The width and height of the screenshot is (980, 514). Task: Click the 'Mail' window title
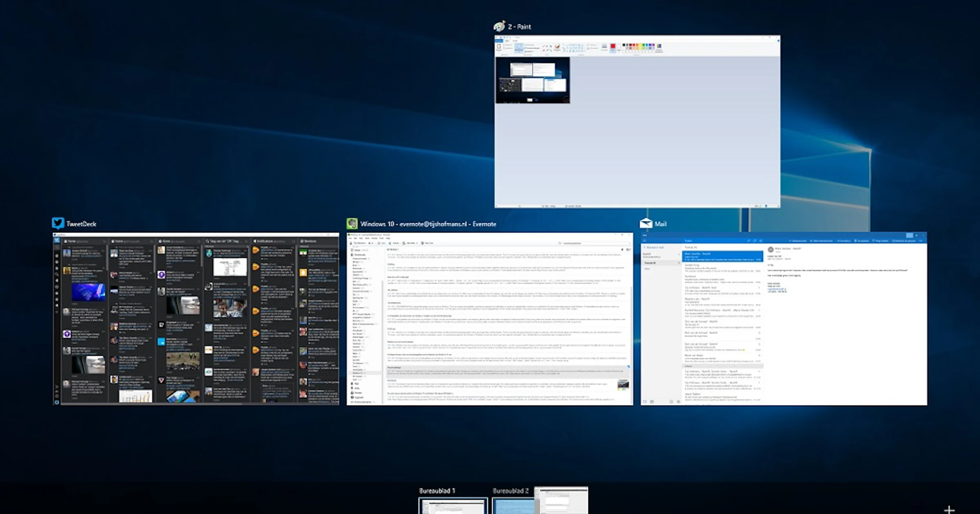pyautogui.click(x=661, y=224)
